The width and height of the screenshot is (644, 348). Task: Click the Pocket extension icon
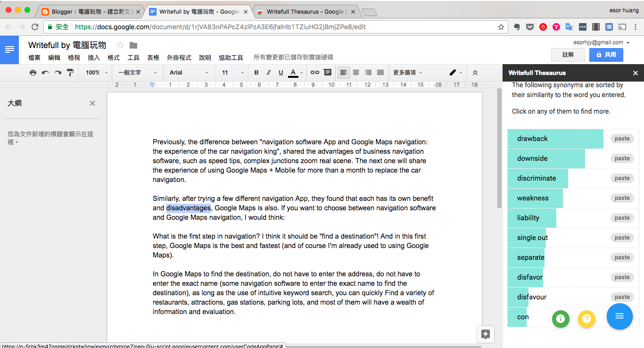point(530,27)
